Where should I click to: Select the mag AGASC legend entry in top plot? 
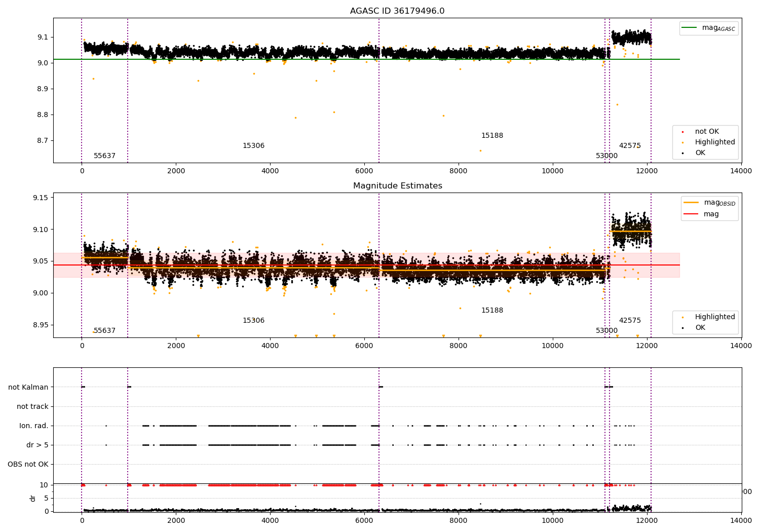(x=708, y=28)
